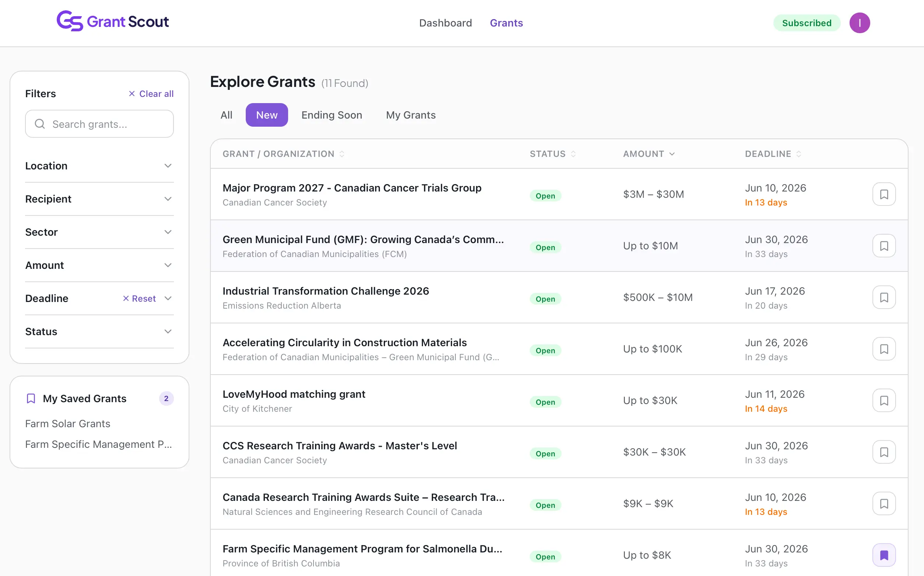Click Province of British Columbia organization
The image size is (924, 576).
(281, 563)
